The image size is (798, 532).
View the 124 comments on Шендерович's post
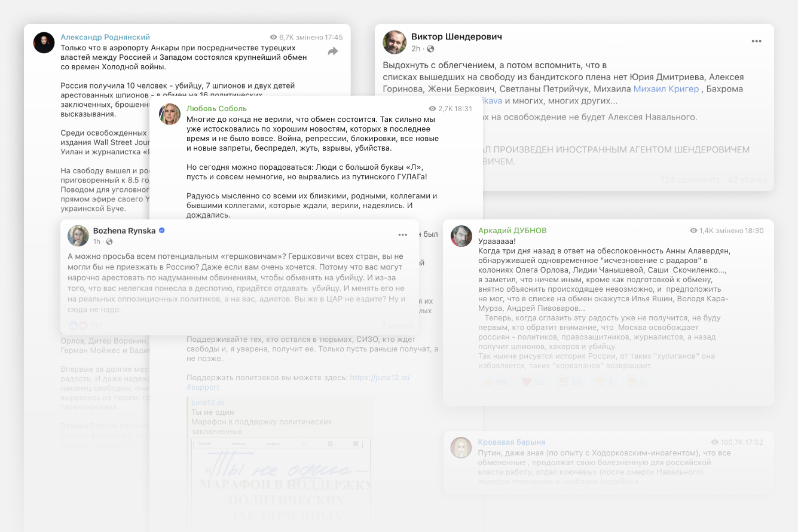pyautogui.click(x=690, y=180)
